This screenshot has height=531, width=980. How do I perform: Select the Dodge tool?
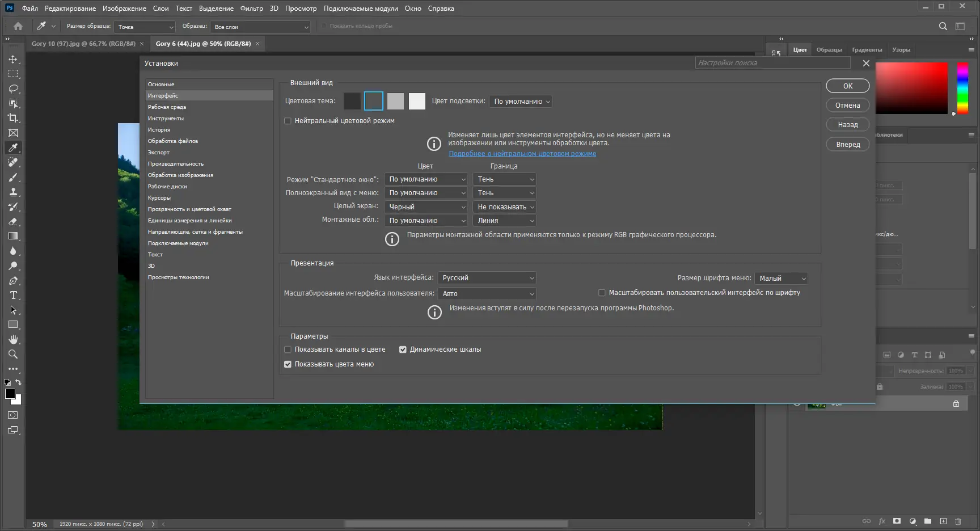(x=13, y=265)
